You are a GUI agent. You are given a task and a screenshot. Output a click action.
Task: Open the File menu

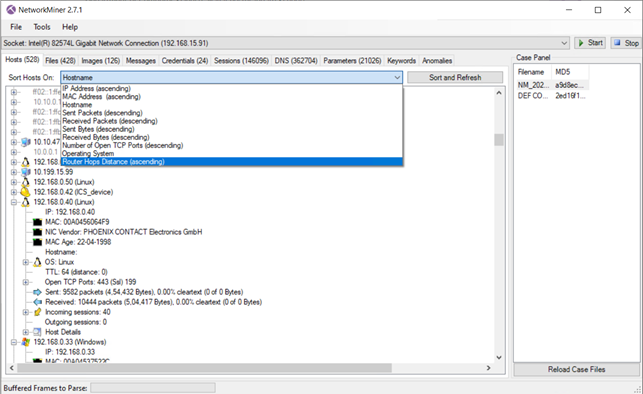pyautogui.click(x=16, y=27)
